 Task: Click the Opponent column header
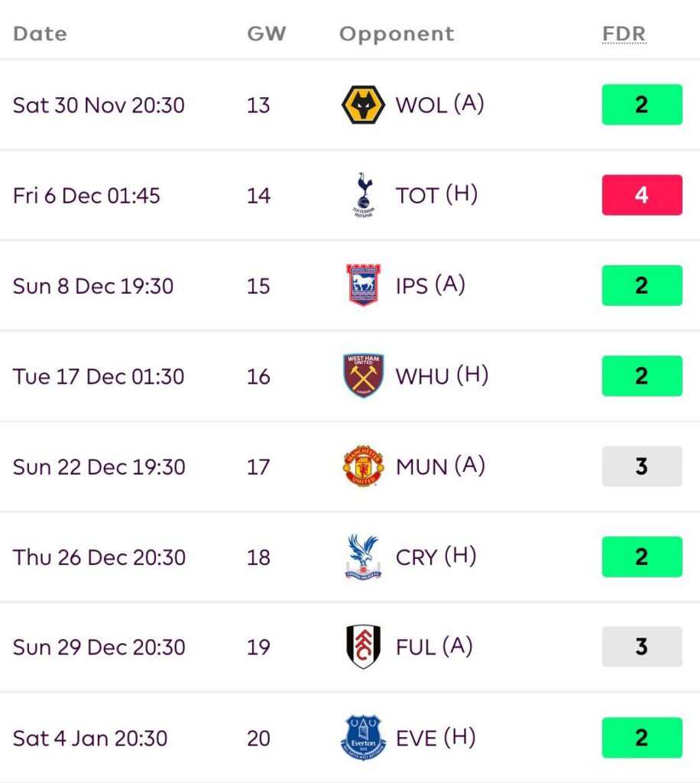click(397, 34)
